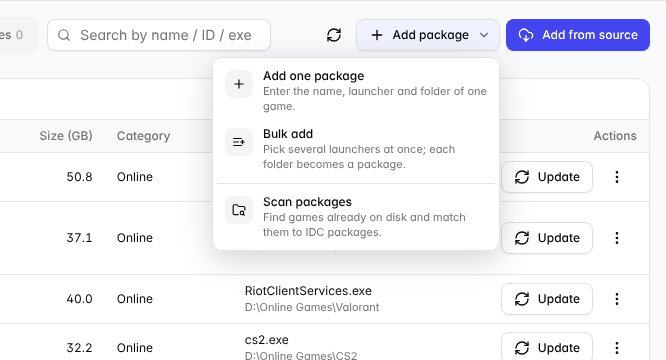Screen dimensions: 666x360
Task: Click the 32.2 size value
Action: 79,348
